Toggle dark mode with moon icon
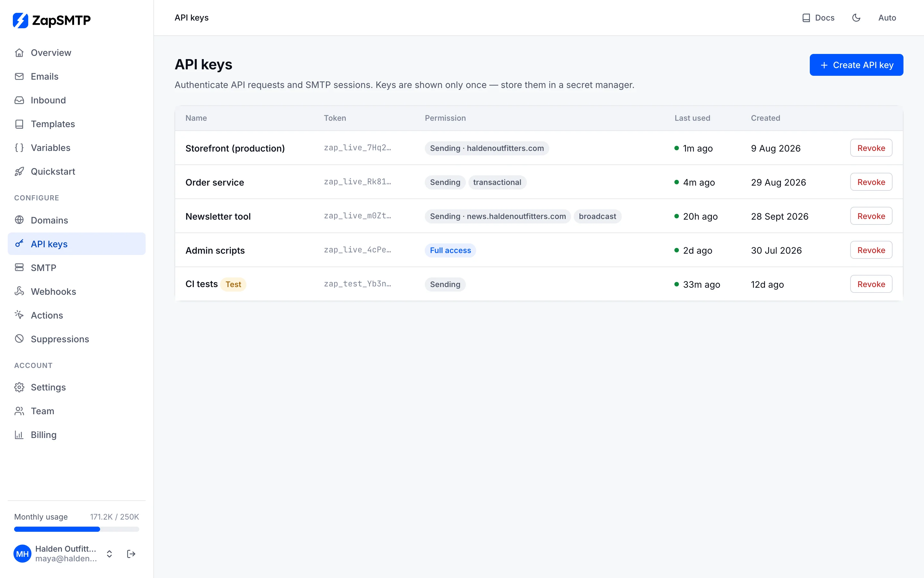This screenshot has height=578, width=924. (x=856, y=18)
